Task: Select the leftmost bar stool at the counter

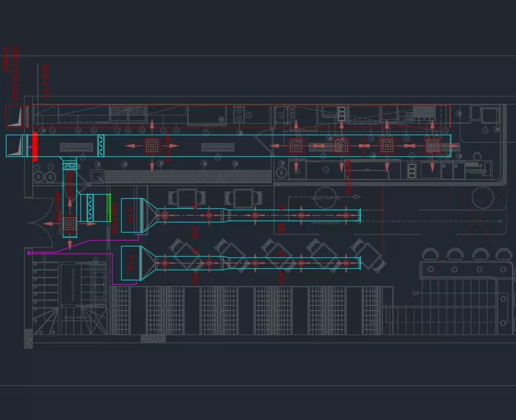Action: tap(431, 254)
